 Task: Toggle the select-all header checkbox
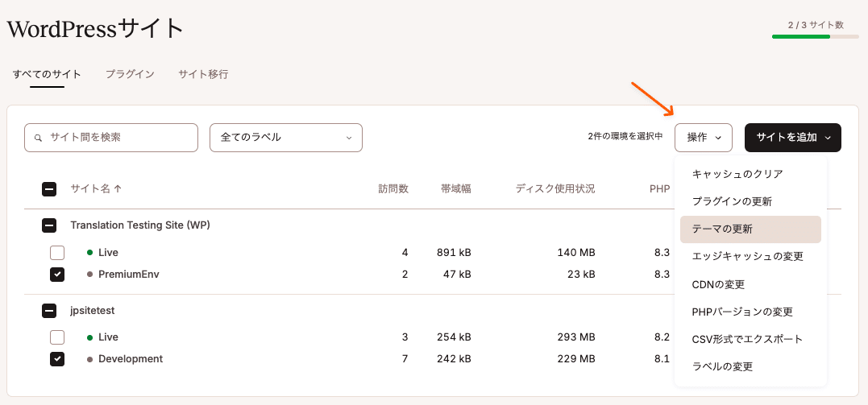pyautogui.click(x=48, y=189)
